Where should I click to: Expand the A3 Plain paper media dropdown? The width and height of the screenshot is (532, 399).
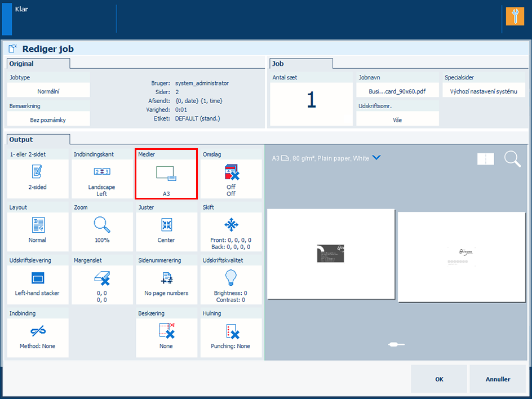click(x=376, y=158)
